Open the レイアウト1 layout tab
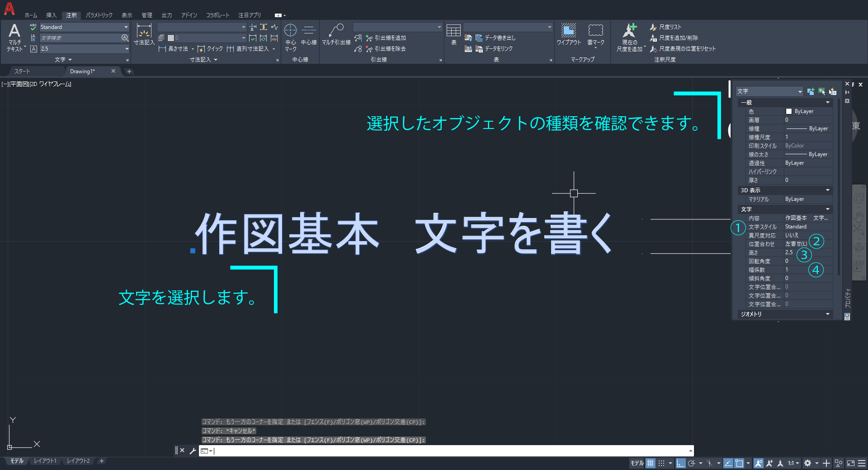 [x=45, y=461]
